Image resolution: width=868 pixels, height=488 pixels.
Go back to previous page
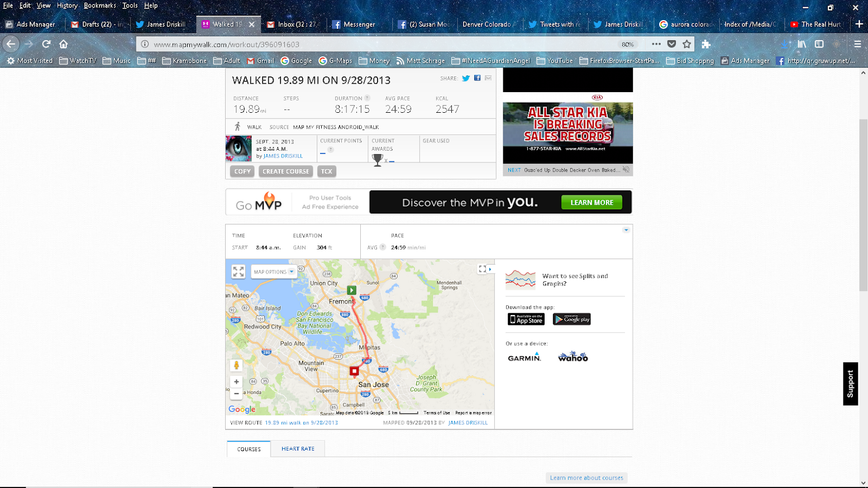11,44
